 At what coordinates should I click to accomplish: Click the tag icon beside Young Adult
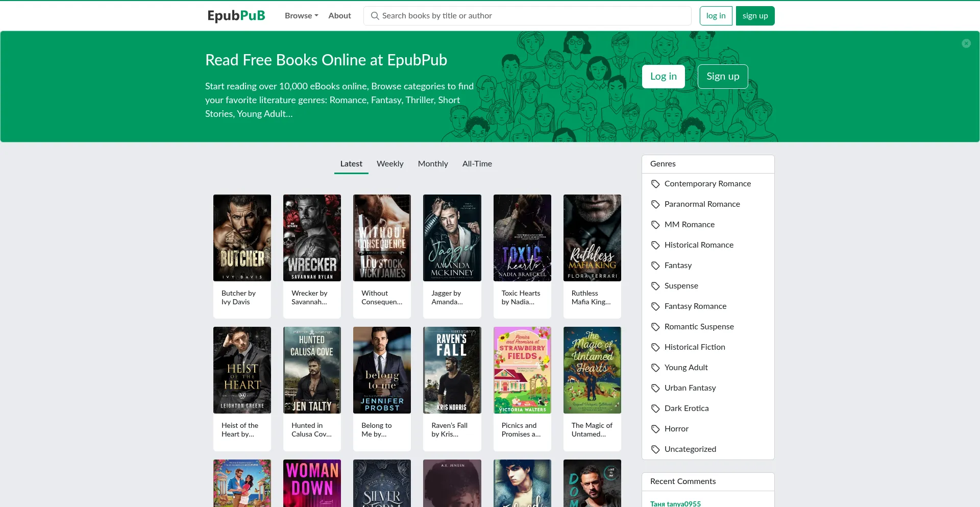[655, 368]
